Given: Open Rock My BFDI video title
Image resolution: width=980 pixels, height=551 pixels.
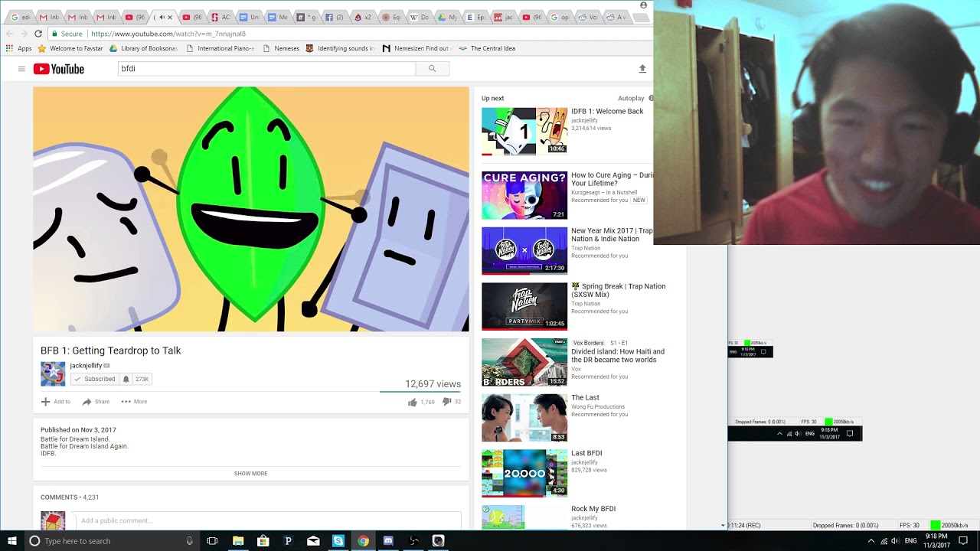Looking at the screenshot, I should (593, 509).
